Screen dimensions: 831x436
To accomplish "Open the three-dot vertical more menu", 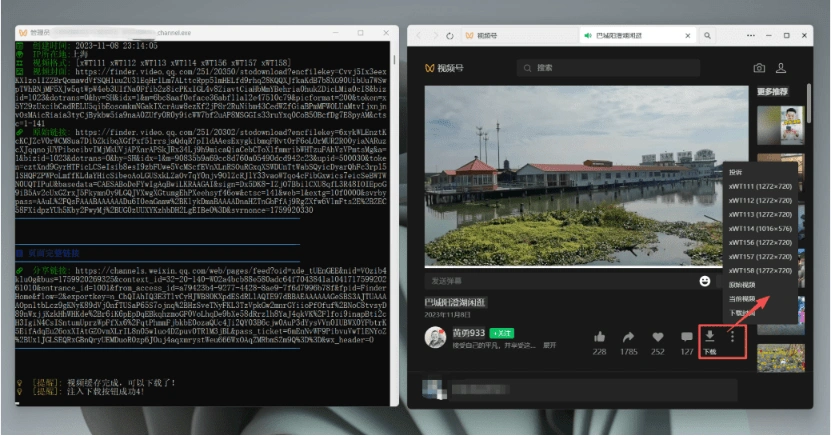I will click(732, 337).
